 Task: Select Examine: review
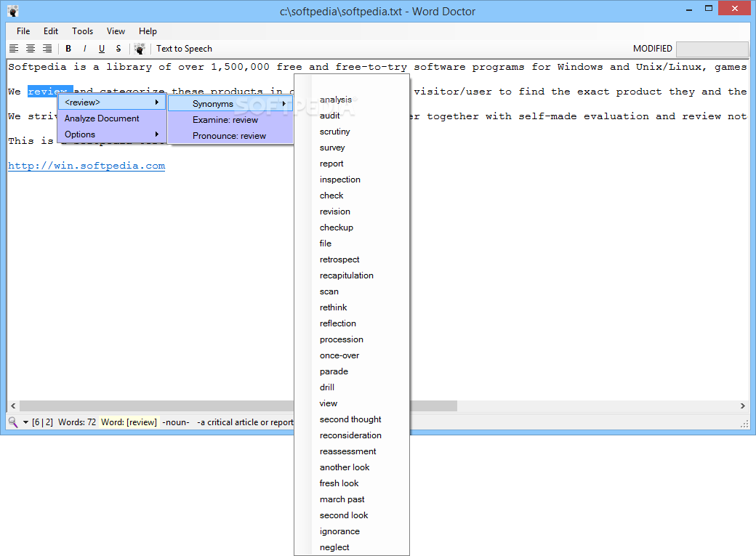tap(230, 120)
